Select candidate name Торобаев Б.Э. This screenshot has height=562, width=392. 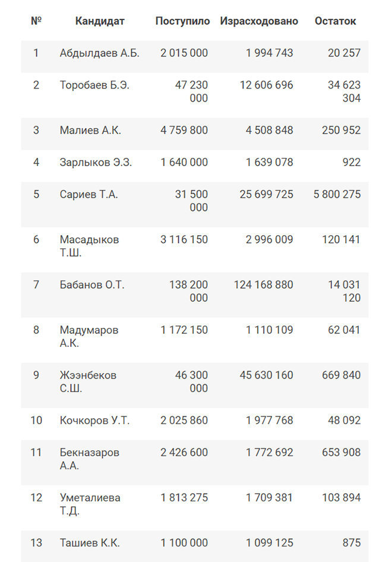click(x=94, y=85)
